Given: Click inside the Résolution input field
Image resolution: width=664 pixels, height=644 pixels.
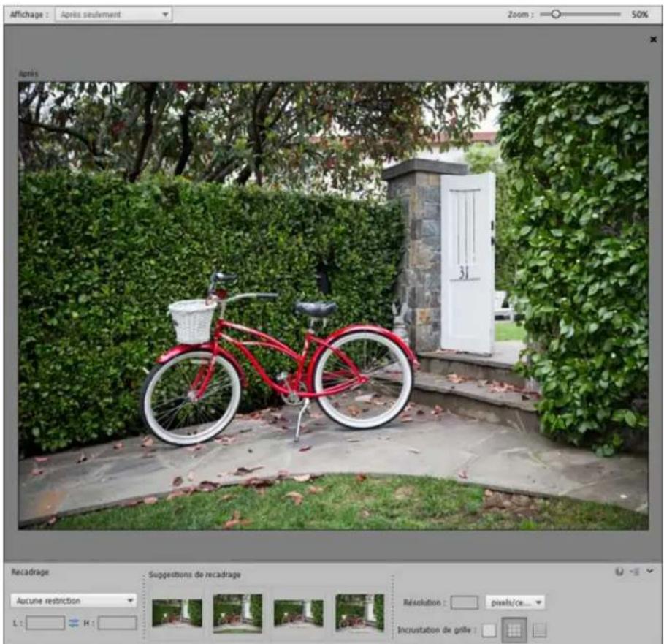Looking at the screenshot, I should click(465, 600).
